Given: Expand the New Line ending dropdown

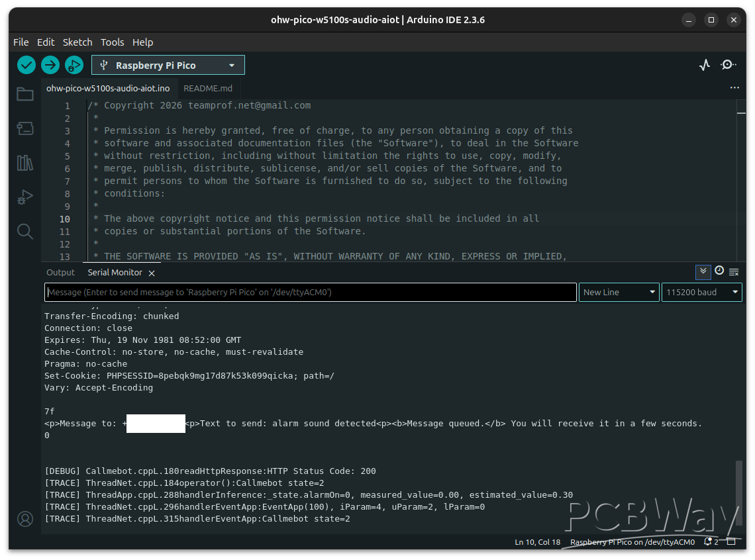Looking at the screenshot, I should tap(619, 293).
